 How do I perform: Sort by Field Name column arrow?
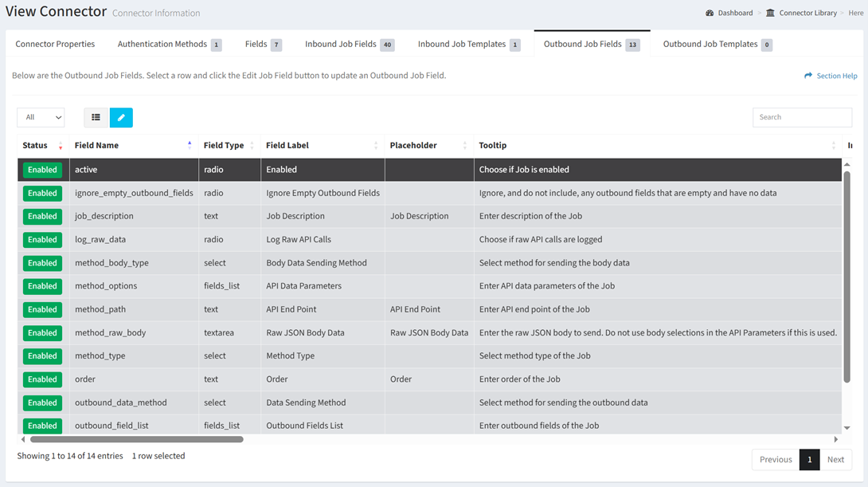pyautogui.click(x=190, y=145)
